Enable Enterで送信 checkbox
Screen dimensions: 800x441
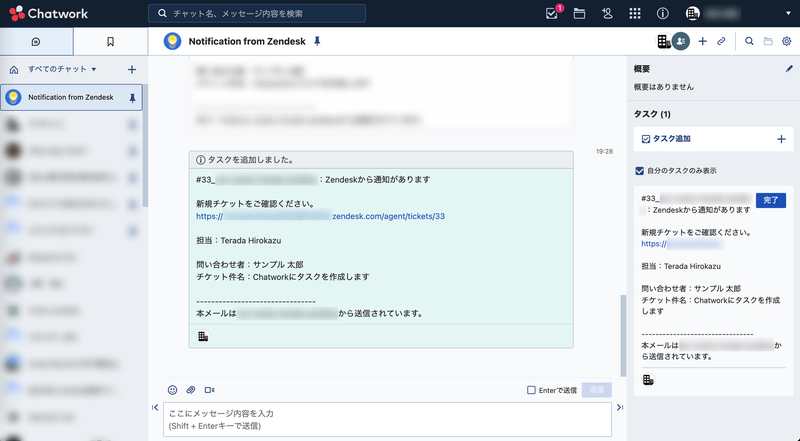pos(531,390)
